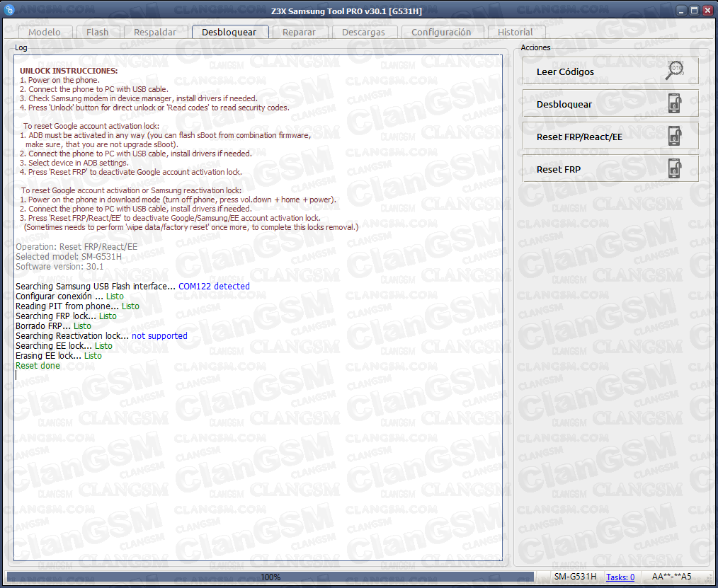Viewport: 718px width, 588px height.
Task: Click the 'not supported' log text
Action: [159, 336]
